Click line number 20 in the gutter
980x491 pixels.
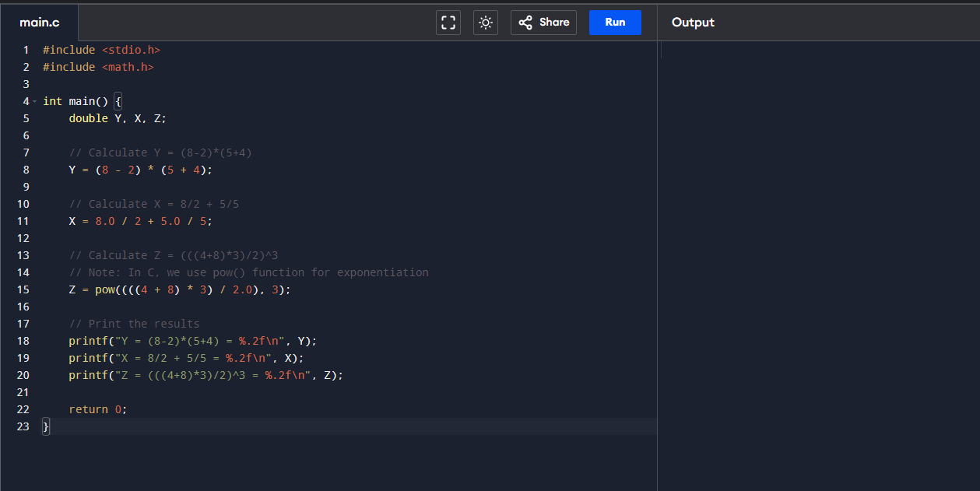tap(23, 375)
